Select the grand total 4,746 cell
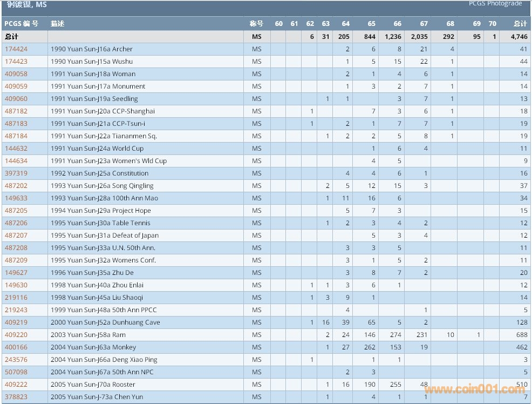The image size is (532, 404). pos(519,37)
